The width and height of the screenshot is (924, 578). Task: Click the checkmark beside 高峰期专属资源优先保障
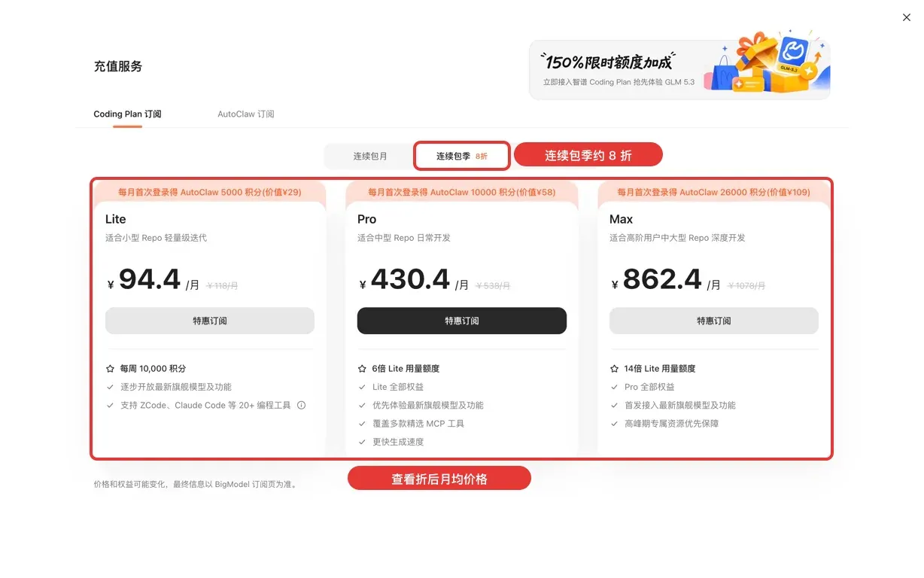point(614,424)
